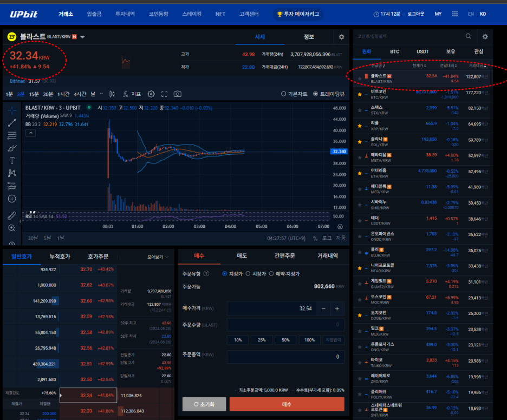Open the 거래내역 tab
The height and width of the screenshot is (420, 507).
point(328,255)
